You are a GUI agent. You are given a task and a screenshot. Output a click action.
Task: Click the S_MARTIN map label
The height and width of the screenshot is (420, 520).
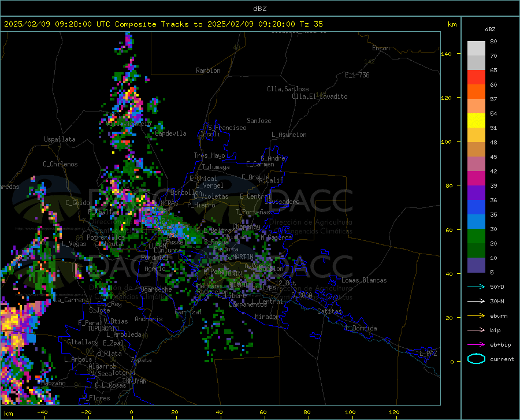click(x=239, y=257)
